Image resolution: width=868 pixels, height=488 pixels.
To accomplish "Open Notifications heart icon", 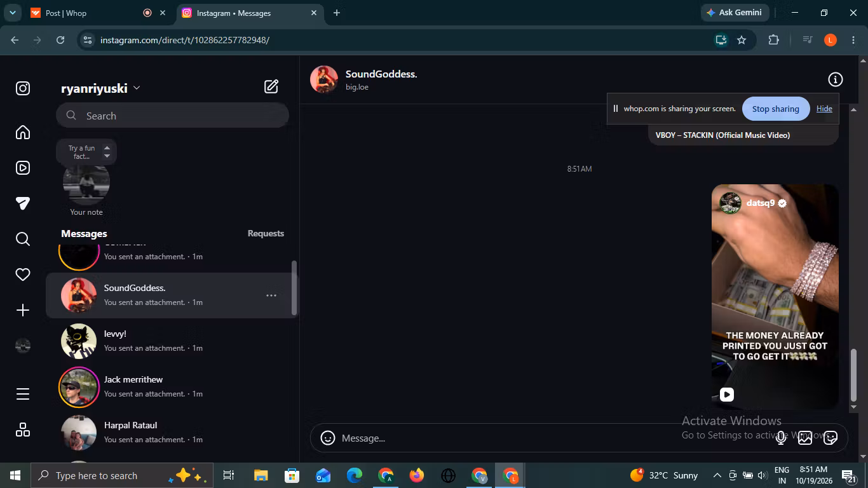I will coord(23,274).
